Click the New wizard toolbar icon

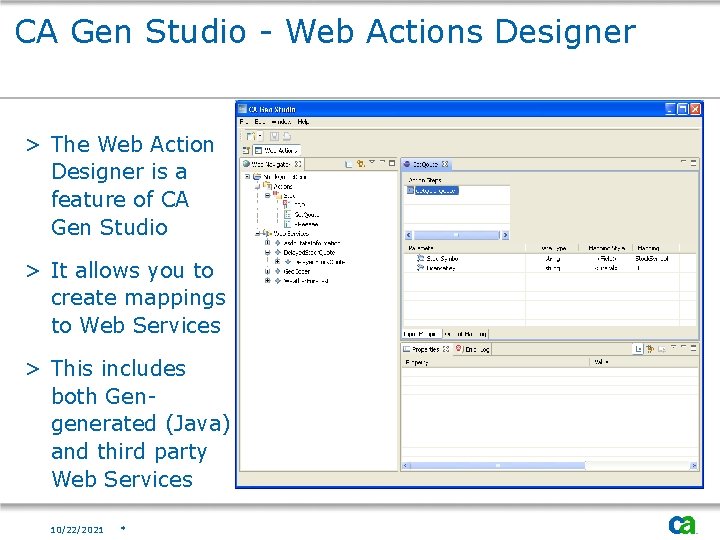tap(250, 136)
